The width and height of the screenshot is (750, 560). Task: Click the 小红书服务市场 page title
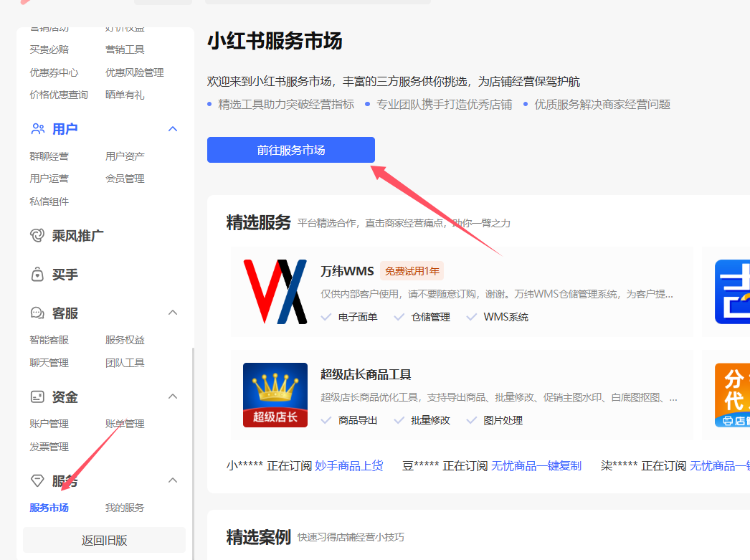[x=275, y=41]
